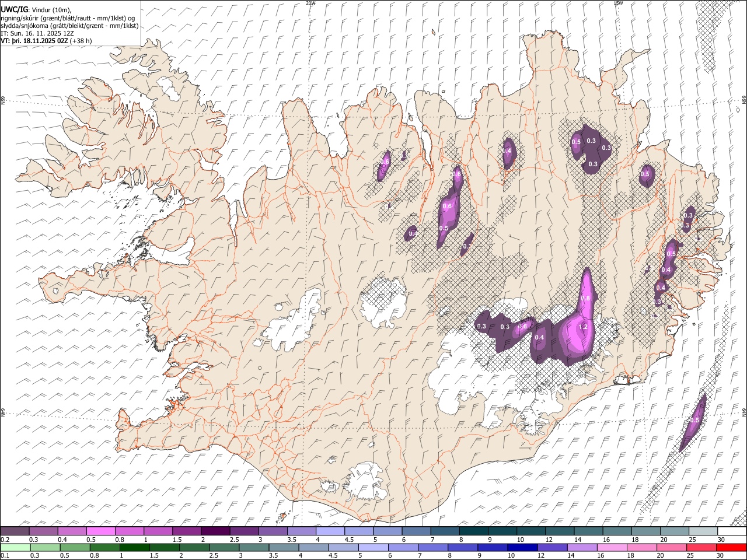Select the '0.8' value in the tall pink snow band
747x560 pixels.
point(586,299)
